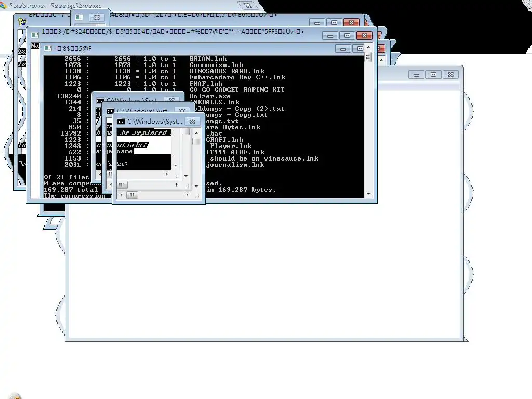The image size is (532, 399).
Task: Click the cmd icon of the middle C:\Windows\Syst window
Action: pyautogui.click(x=110, y=111)
